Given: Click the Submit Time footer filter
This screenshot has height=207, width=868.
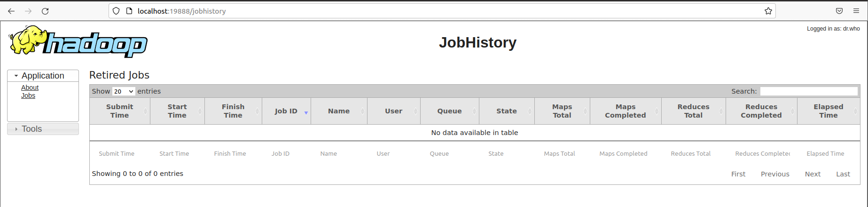Looking at the screenshot, I should pyautogui.click(x=119, y=153).
